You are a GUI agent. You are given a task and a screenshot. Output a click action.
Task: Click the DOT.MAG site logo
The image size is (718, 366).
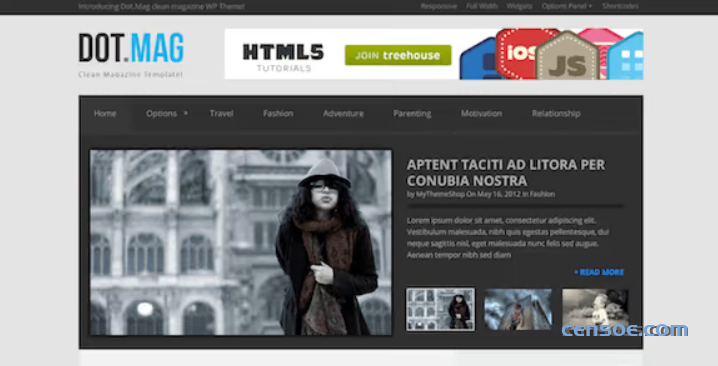[x=131, y=48]
